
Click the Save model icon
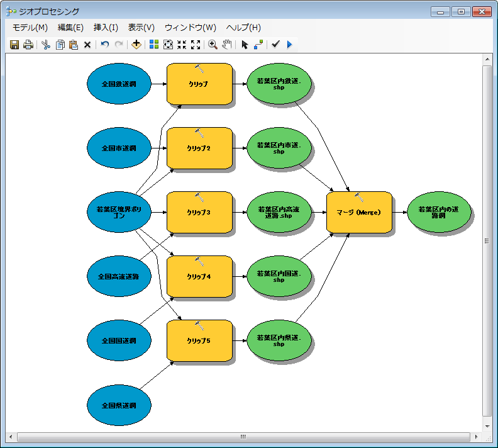click(x=15, y=45)
